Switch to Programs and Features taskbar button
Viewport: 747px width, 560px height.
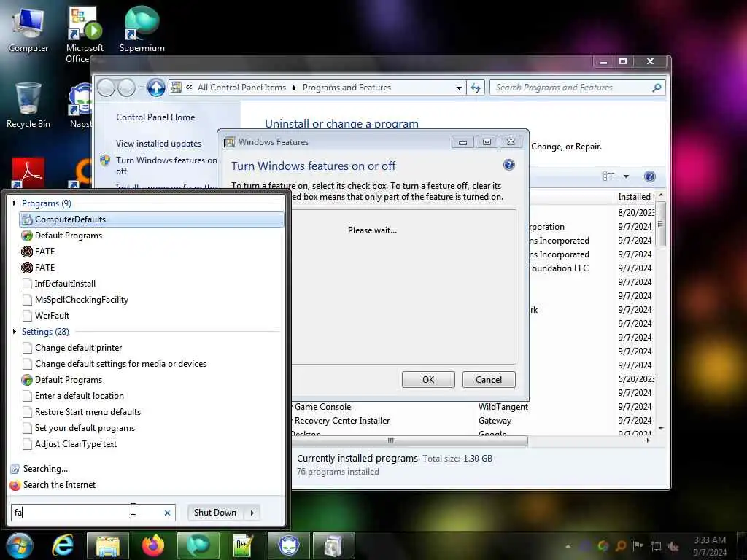click(x=333, y=545)
